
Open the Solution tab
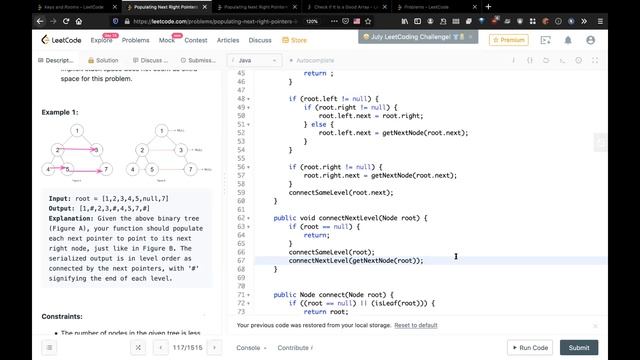103,60
